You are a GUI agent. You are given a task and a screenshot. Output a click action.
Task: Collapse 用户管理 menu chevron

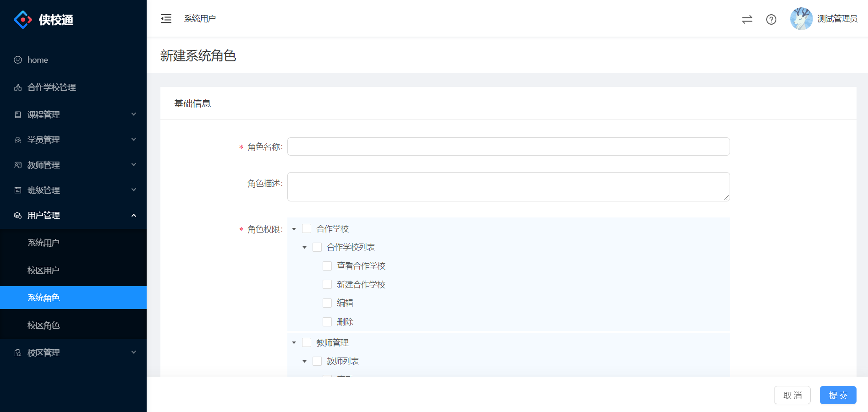134,215
